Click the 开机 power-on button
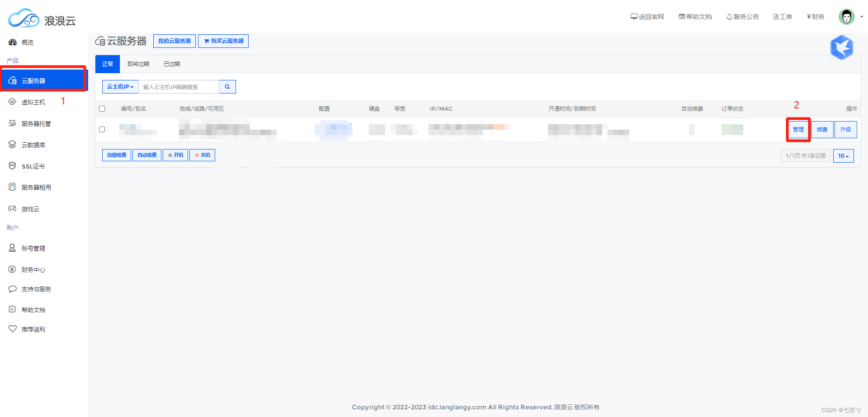Image resolution: width=868 pixels, height=417 pixels. [175, 155]
